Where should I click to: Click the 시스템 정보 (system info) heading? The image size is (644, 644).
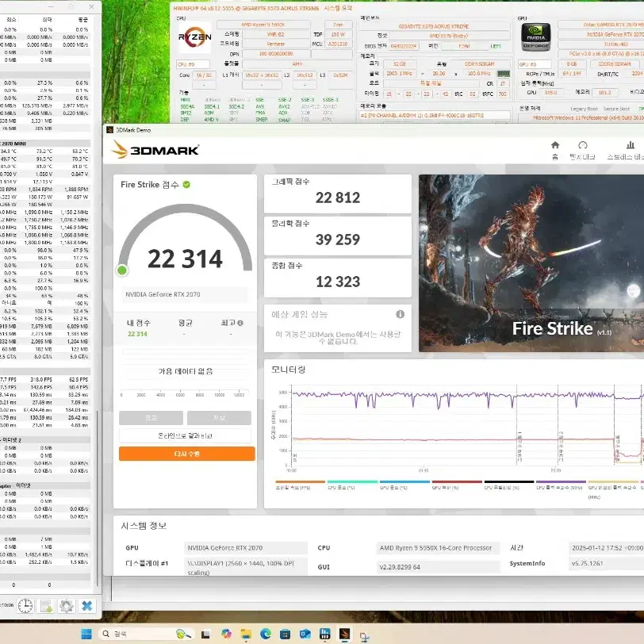point(144,526)
